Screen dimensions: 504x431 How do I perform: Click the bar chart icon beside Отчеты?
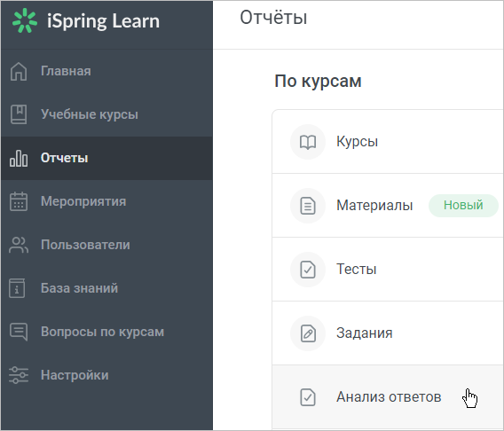19,158
